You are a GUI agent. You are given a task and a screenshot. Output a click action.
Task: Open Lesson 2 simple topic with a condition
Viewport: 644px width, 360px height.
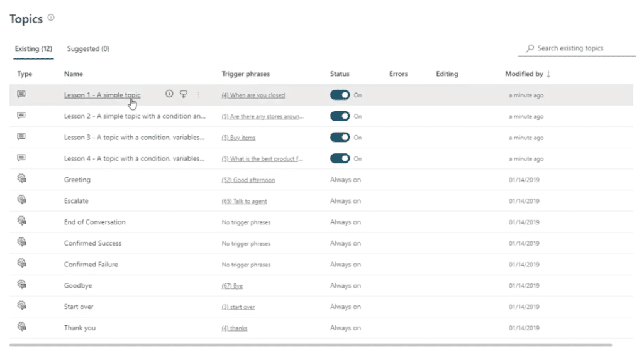tap(135, 116)
